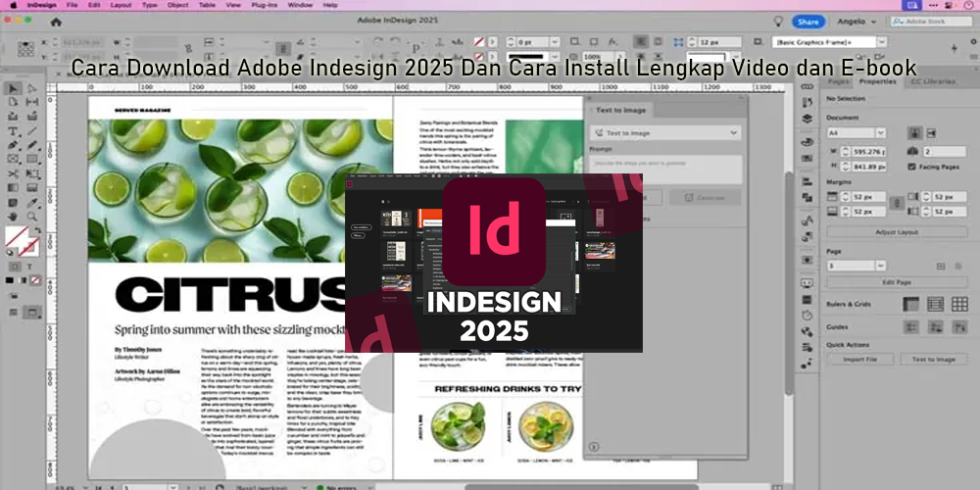The height and width of the screenshot is (490, 980).
Task: Select the Direct Selection tool
Action: point(32,89)
